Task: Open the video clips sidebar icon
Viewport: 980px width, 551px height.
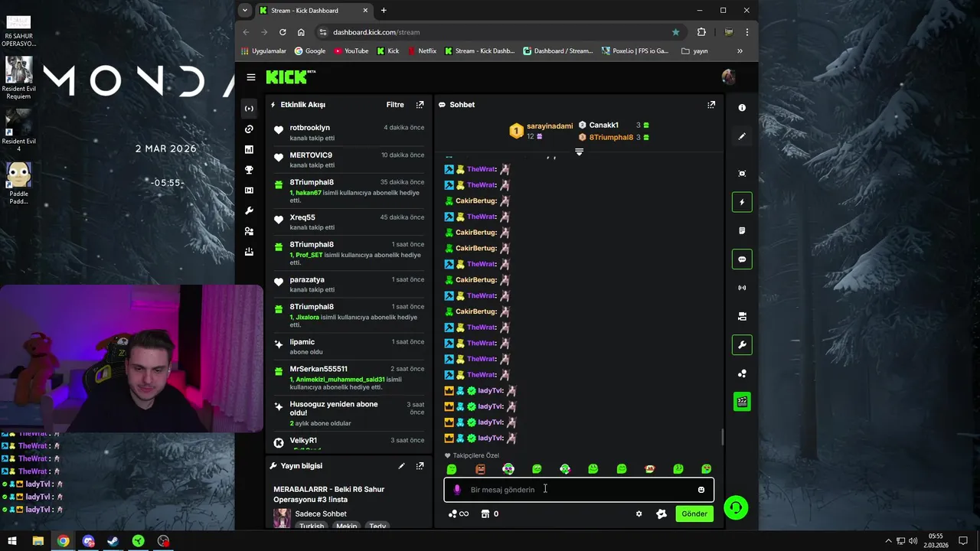Action: click(249, 191)
